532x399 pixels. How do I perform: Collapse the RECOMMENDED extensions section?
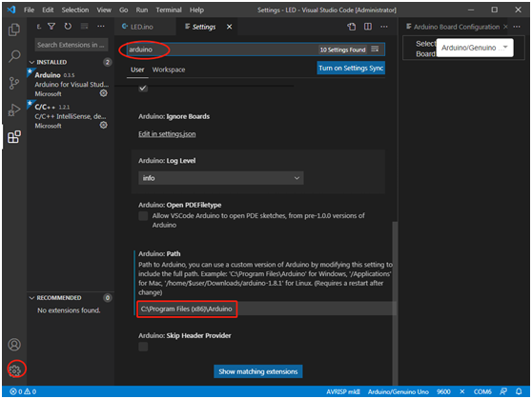coord(55,298)
